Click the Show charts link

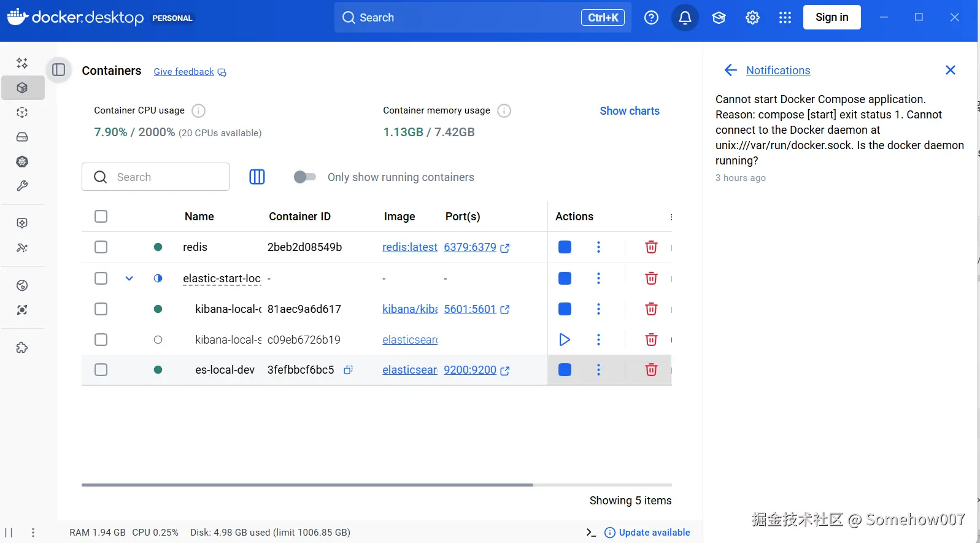629,111
